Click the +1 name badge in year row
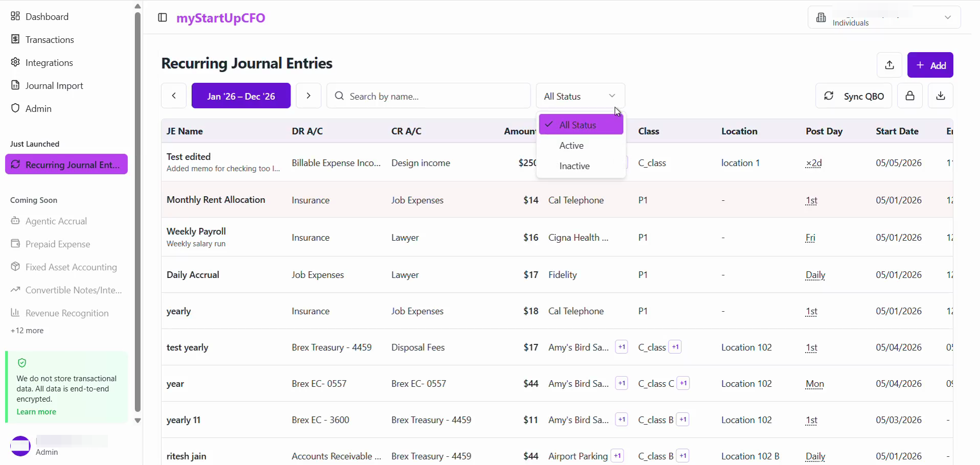The height and width of the screenshot is (465, 980). pos(621,384)
